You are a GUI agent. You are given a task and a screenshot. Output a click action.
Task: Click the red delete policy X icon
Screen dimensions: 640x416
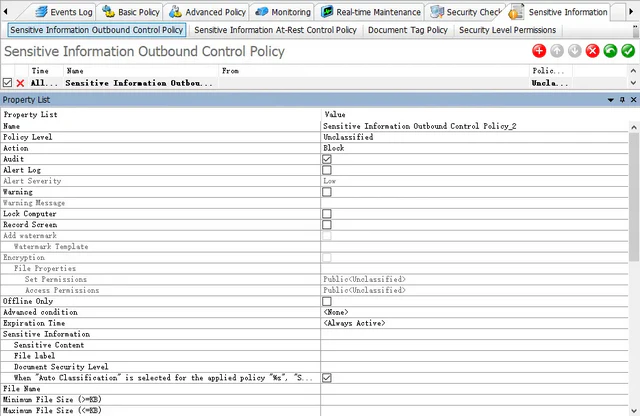592,51
